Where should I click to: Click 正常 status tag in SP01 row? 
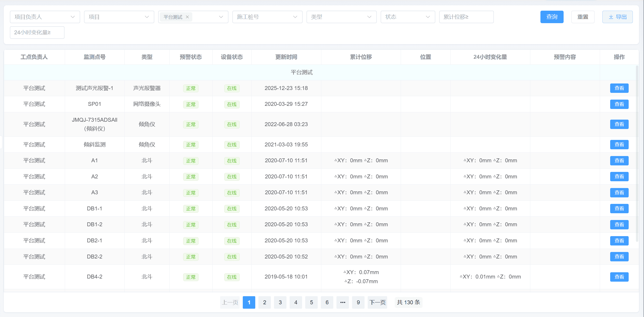[x=191, y=104]
